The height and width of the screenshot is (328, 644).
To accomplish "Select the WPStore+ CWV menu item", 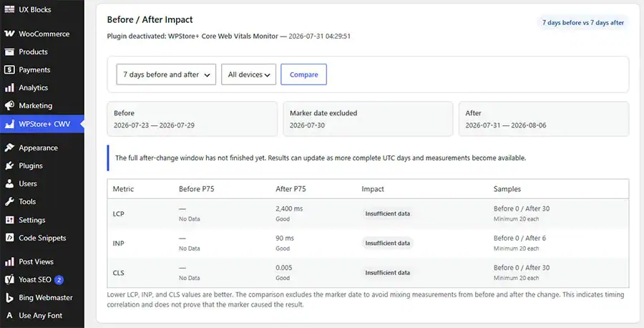I will (x=42, y=124).
